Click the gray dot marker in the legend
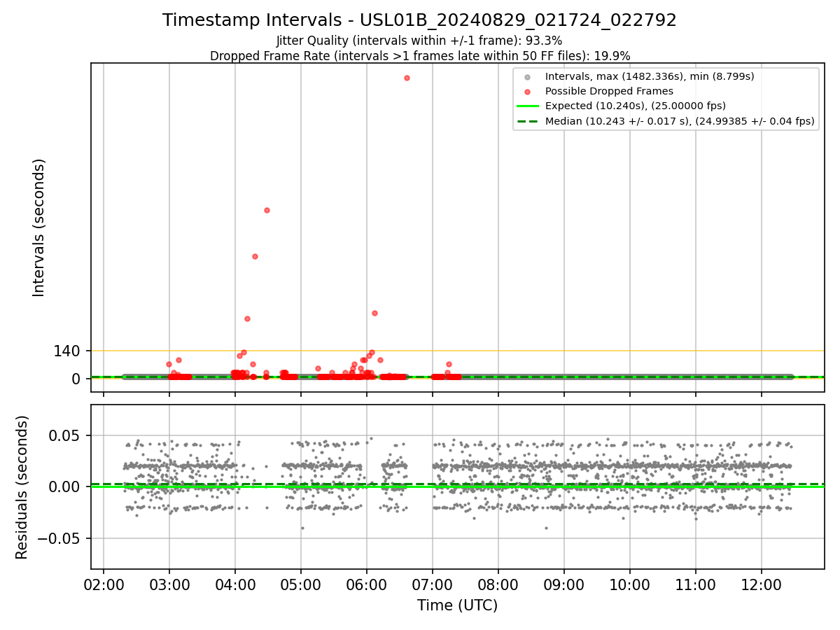 pos(528,77)
